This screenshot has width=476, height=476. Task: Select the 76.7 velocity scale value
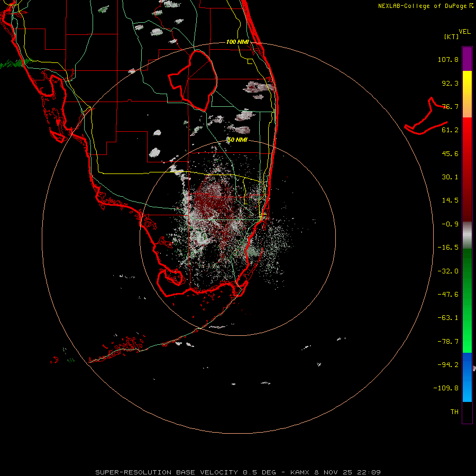pos(450,106)
